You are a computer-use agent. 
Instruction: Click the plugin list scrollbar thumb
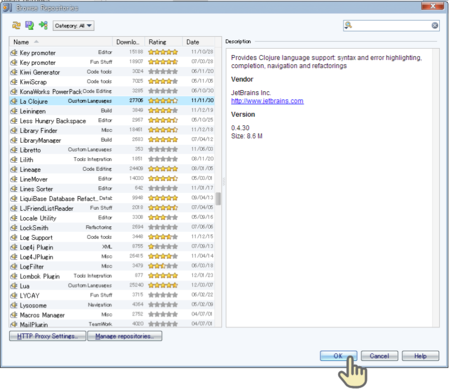click(x=218, y=199)
